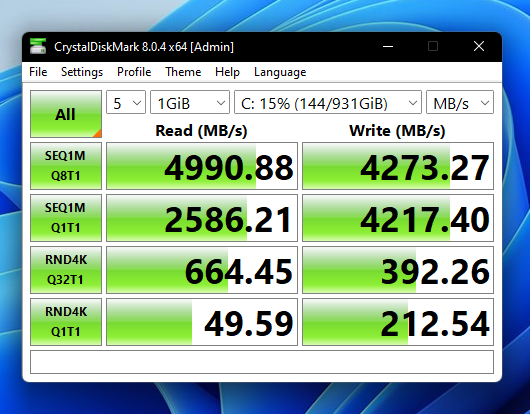The height and width of the screenshot is (414, 530).
Task: Open the Settings menu
Action: coord(82,72)
